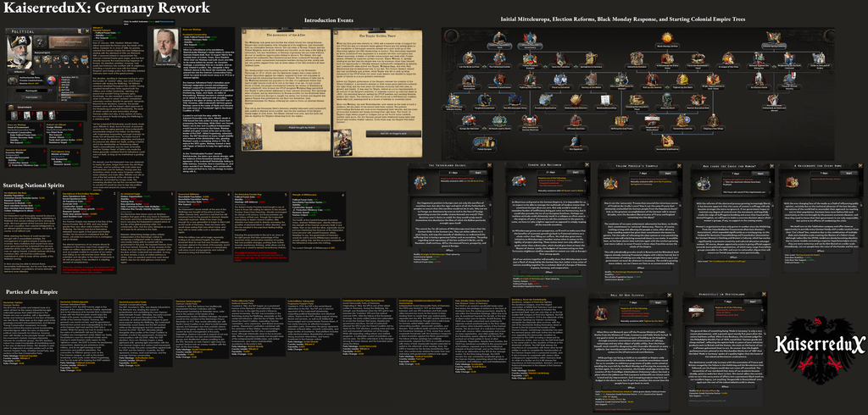Click the Government section header in Political panel
Viewport: 868px width, 415px height.
(x=47, y=107)
